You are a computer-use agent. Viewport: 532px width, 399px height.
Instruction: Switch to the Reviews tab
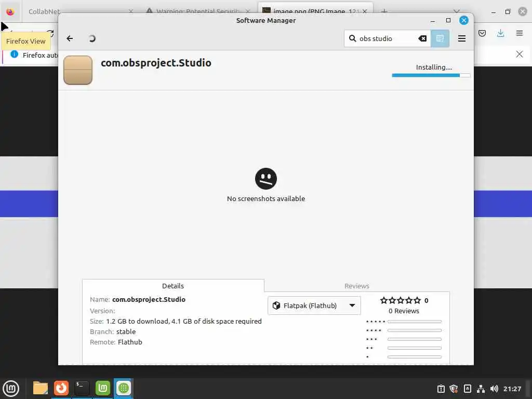click(x=356, y=286)
